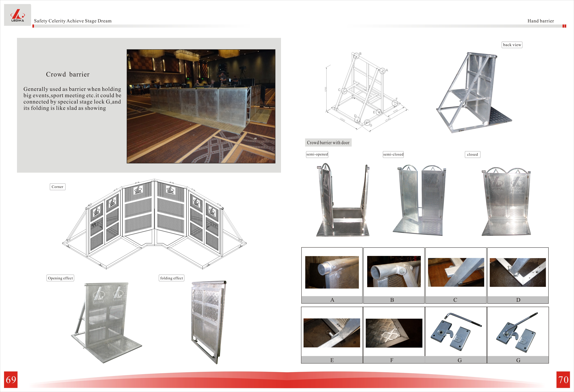Click page number 70 red box
The width and height of the screenshot is (574, 392).
[563, 379]
